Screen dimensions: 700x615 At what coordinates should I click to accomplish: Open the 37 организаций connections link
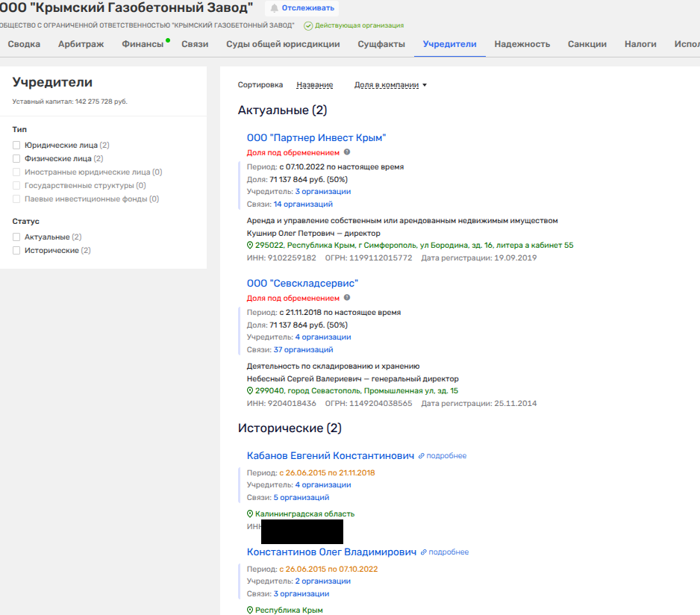click(303, 349)
